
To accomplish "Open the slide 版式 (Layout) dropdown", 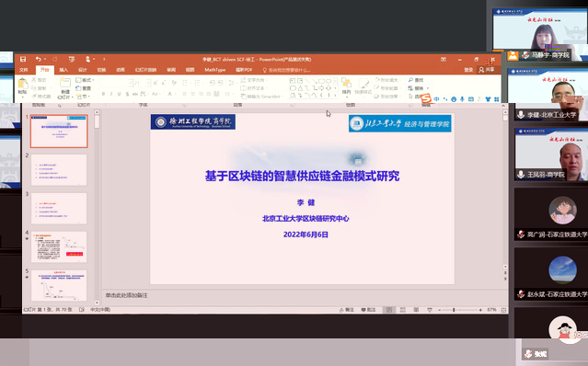I will tap(85, 80).
